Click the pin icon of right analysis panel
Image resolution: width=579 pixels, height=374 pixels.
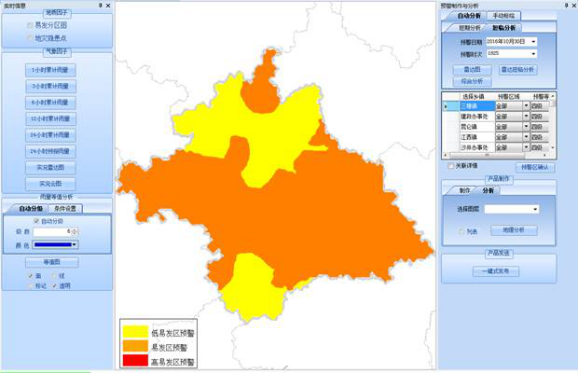pyautogui.click(x=566, y=5)
